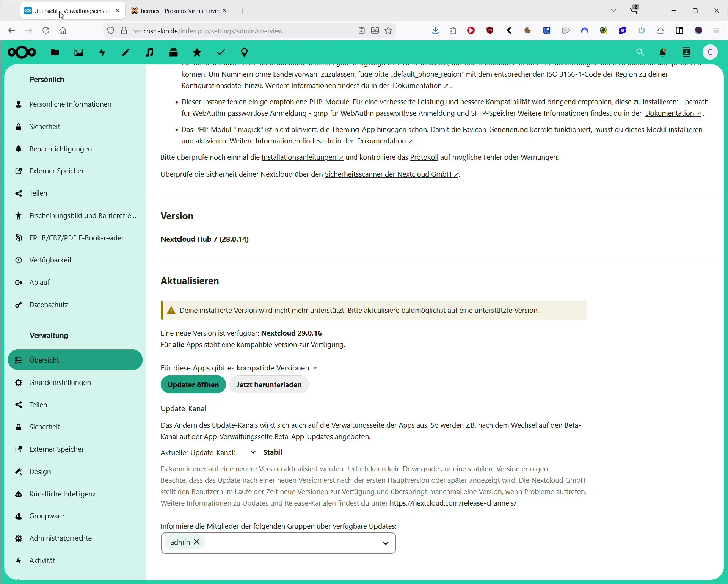Open unified search

(x=640, y=52)
